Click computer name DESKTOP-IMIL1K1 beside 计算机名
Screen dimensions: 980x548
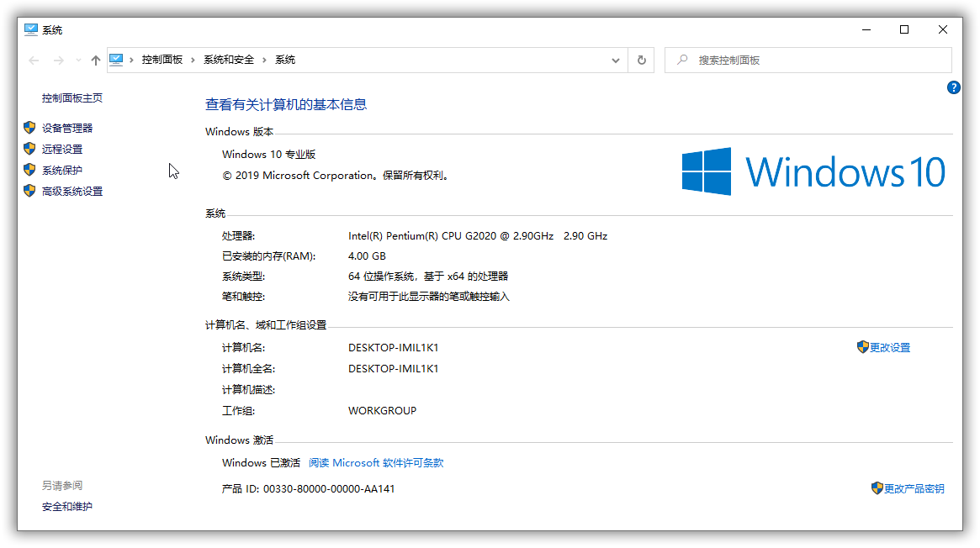[x=393, y=348]
